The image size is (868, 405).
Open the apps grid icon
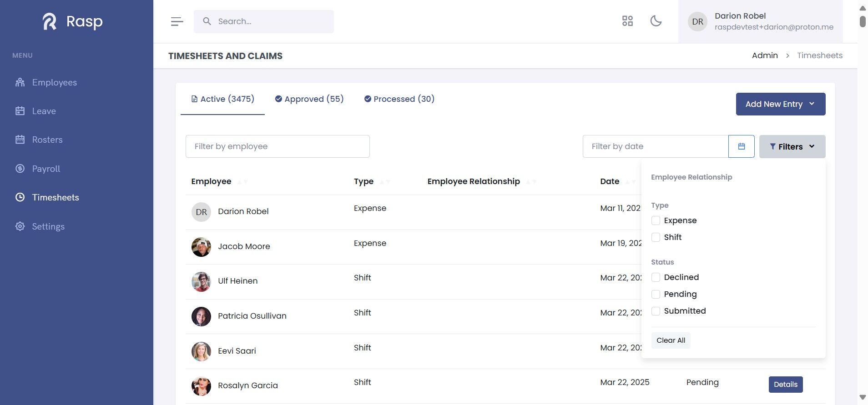pos(627,21)
